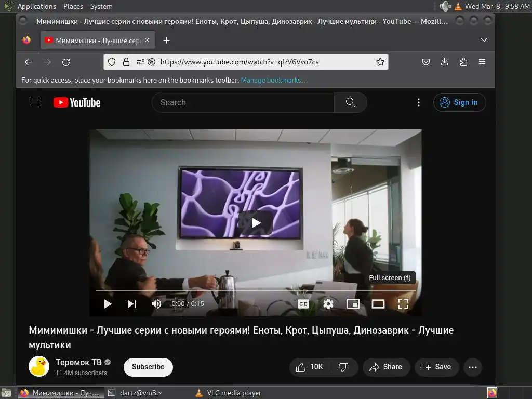The height and width of the screenshot is (399, 532).
Task: Click the Firefox logo beside the tab bar
Action: (x=26, y=40)
